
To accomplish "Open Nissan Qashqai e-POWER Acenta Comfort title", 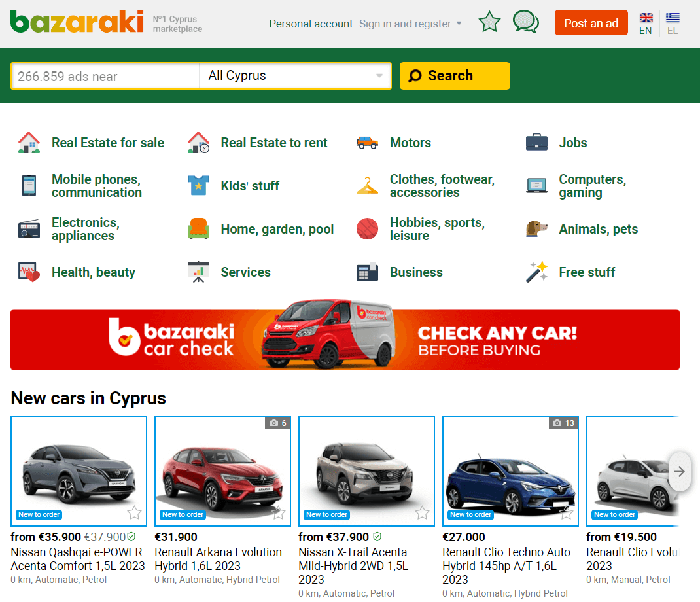I will (78, 559).
